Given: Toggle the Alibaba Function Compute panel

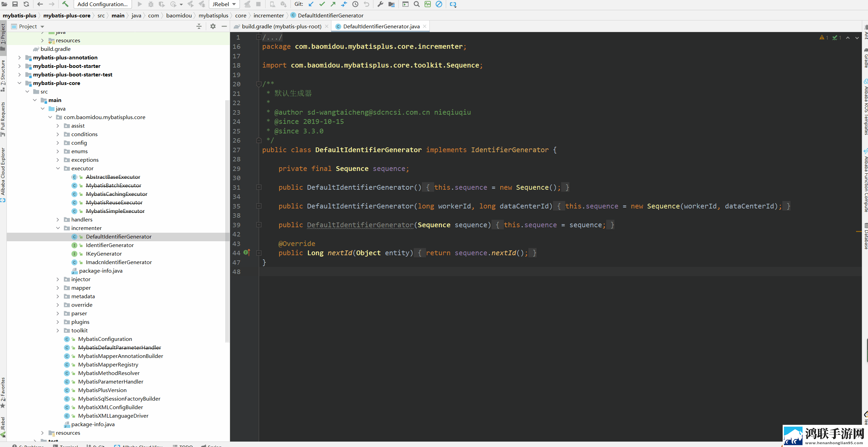Looking at the screenshot, I should (x=865, y=181).
